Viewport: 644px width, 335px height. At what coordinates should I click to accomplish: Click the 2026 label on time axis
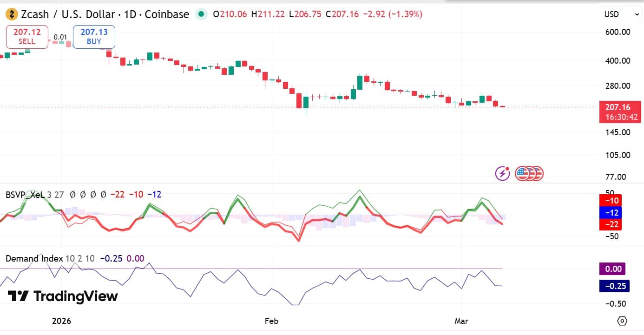click(61, 321)
